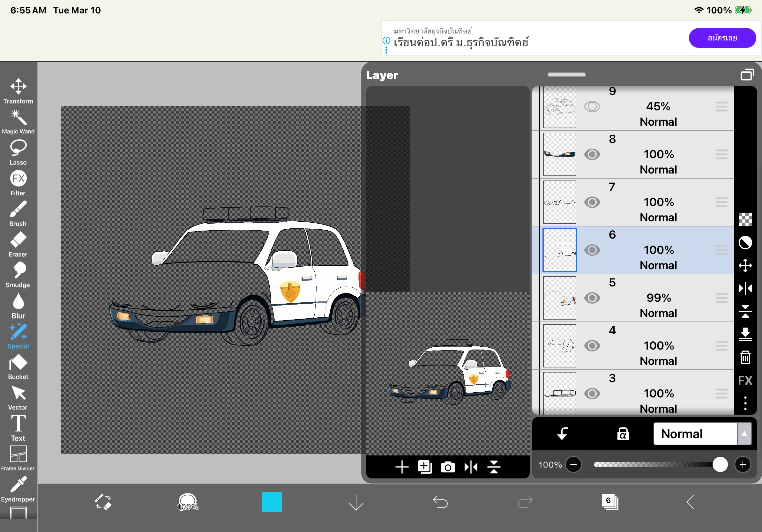Screen dimensions: 762x532
Task: Toggle the alpha lock button
Action: (x=623, y=434)
